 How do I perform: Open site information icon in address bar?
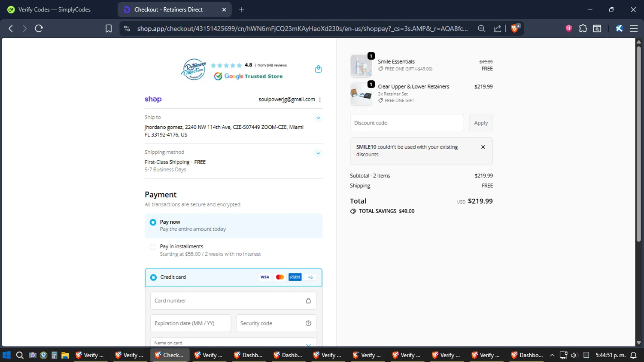[127, 28]
